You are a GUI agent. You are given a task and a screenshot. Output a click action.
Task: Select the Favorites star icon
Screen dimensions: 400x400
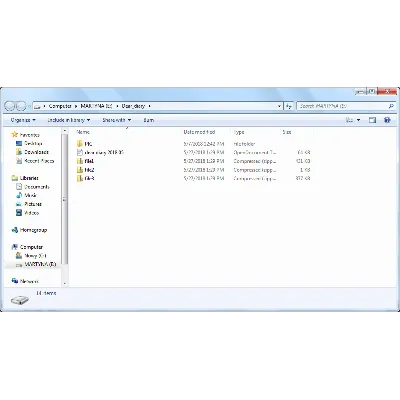14,135
